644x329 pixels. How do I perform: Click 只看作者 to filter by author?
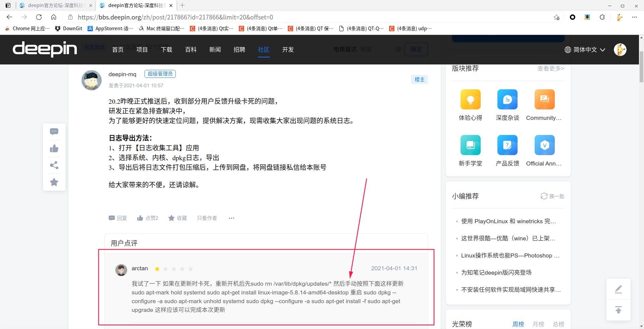click(x=207, y=218)
